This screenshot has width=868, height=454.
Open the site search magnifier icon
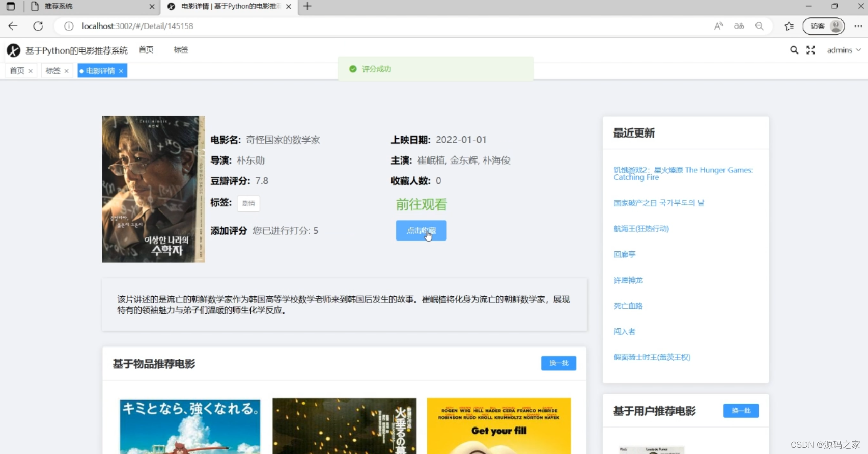(794, 50)
